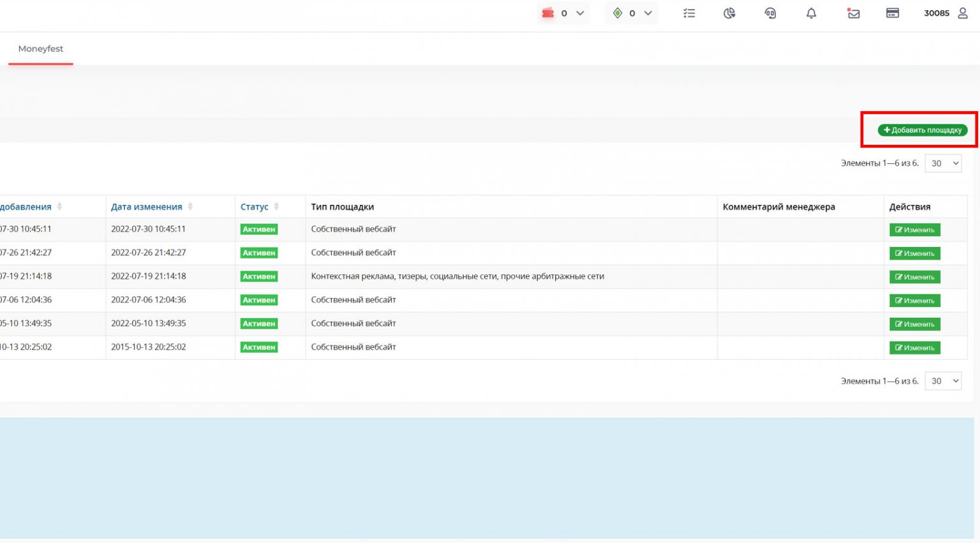Click the Активен badge in 2022-05-10 row

(x=259, y=324)
